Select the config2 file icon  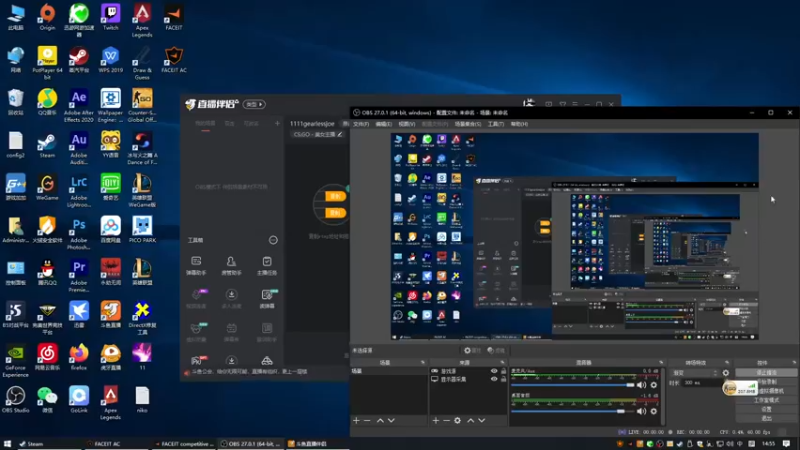click(15, 144)
